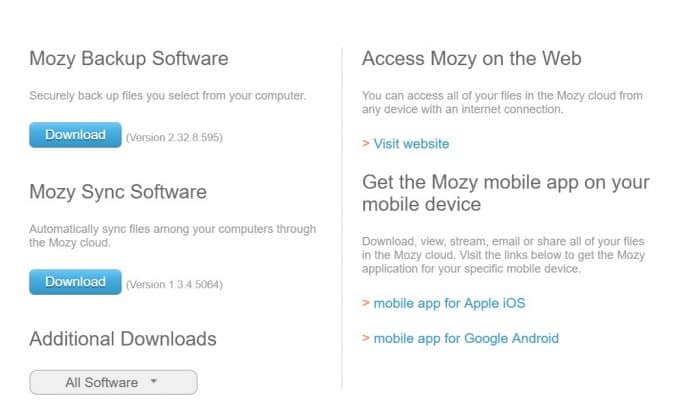The image size is (680, 408).
Task: Click the Version 2.32.8.595 label
Action: click(174, 137)
